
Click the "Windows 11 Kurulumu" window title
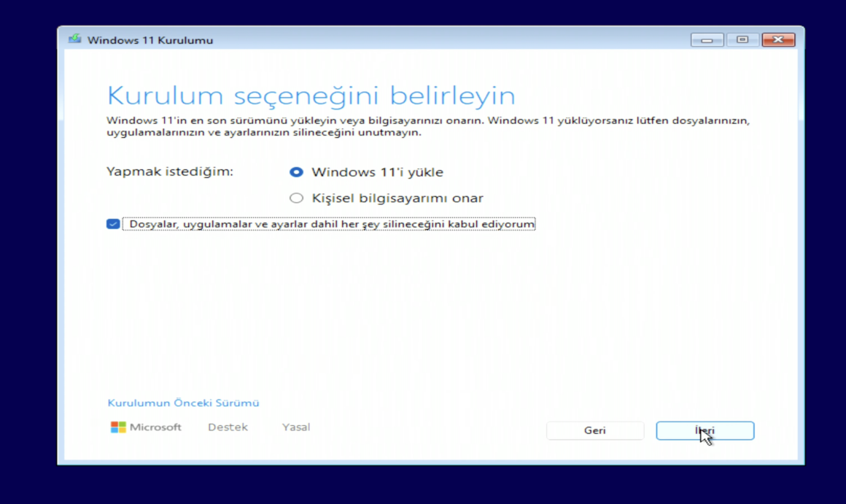click(150, 40)
